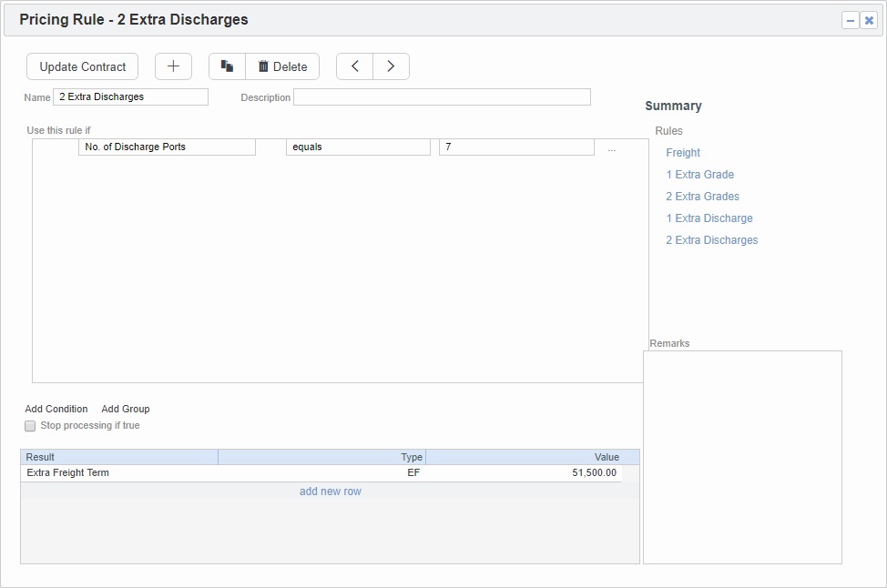
Task: Minimize the Pricing Rule panel
Action: click(851, 20)
